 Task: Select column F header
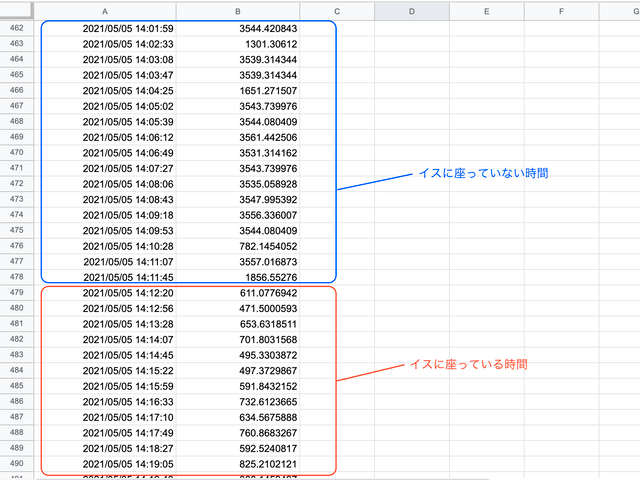tap(560, 11)
